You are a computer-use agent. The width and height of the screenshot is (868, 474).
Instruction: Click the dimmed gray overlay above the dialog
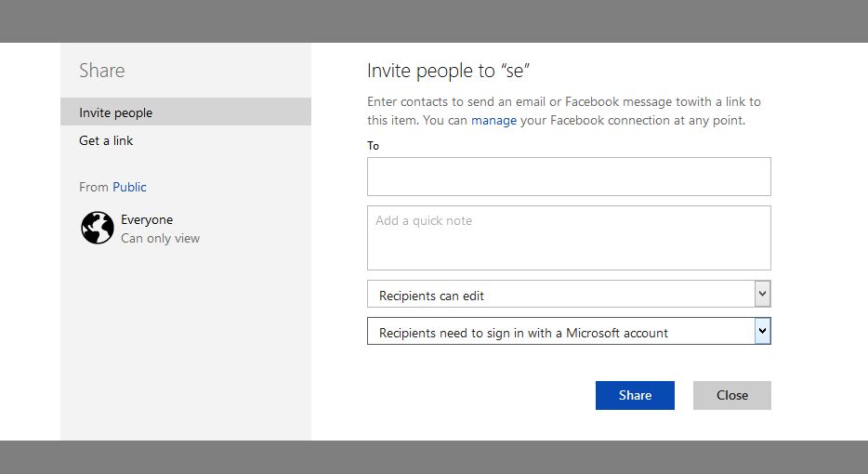click(x=434, y=20)
